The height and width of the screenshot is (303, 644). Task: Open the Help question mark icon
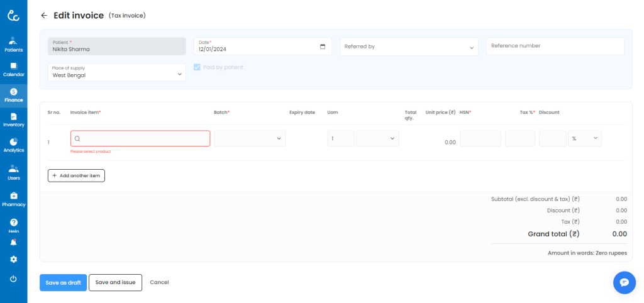click(13, 223)
